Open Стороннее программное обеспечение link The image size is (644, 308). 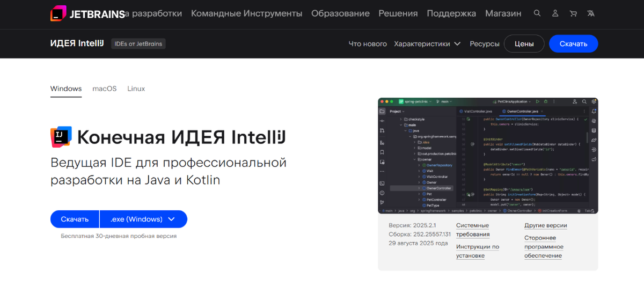[544, 247]
